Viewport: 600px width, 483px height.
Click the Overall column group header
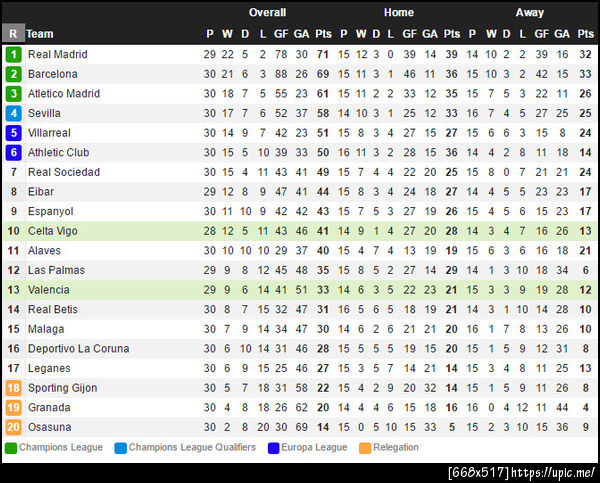267,13
